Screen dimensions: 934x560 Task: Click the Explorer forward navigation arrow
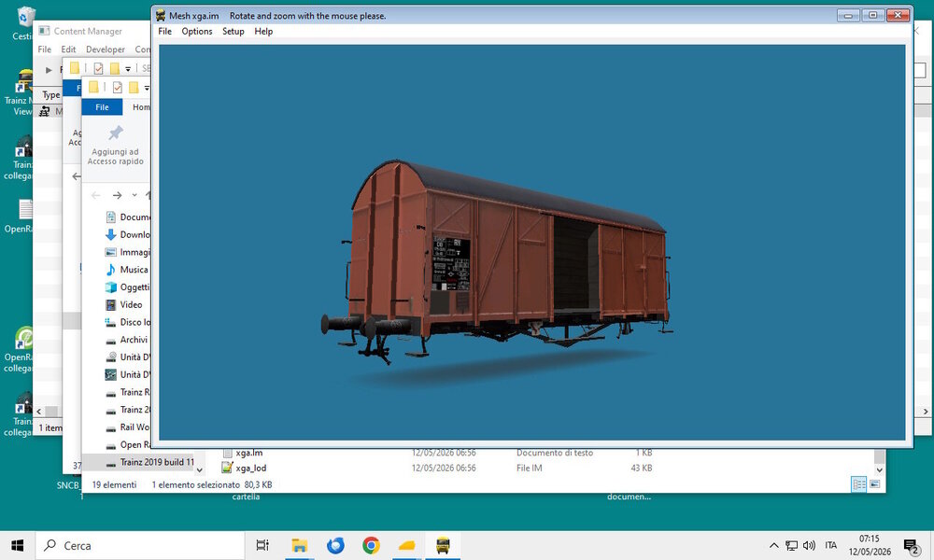tap(117, 195)
